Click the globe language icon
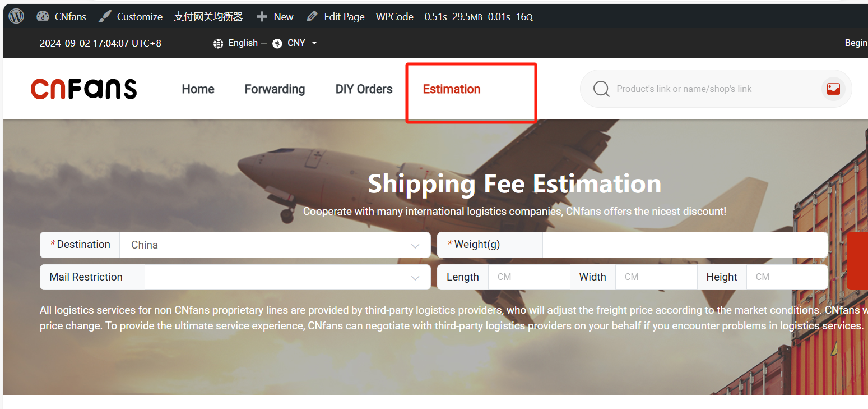Image resolution: width=868 pixels, height=409 pixels. [219, 43]
